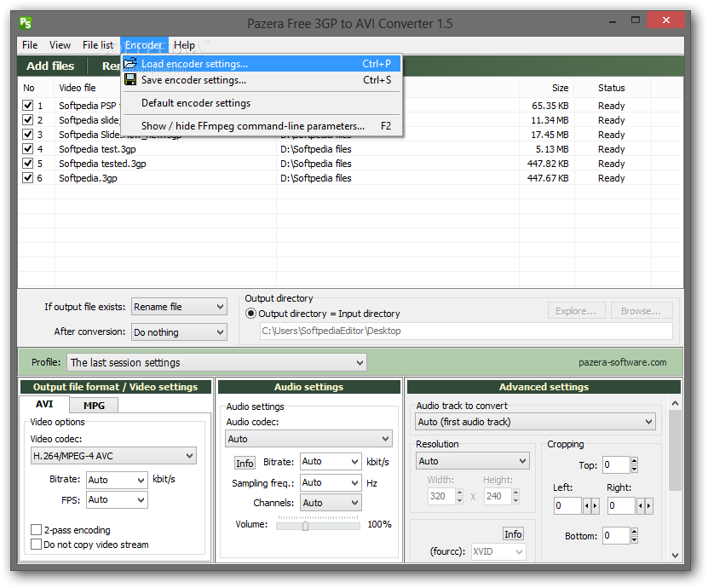
Task: Click the Explore... button
Action: [x=576, y=311]
